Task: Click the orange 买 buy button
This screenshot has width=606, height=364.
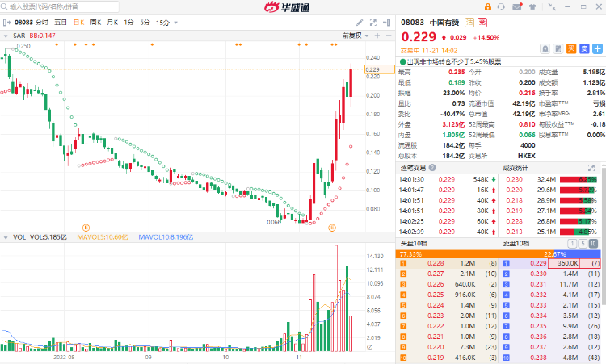Action: (571, 48)
